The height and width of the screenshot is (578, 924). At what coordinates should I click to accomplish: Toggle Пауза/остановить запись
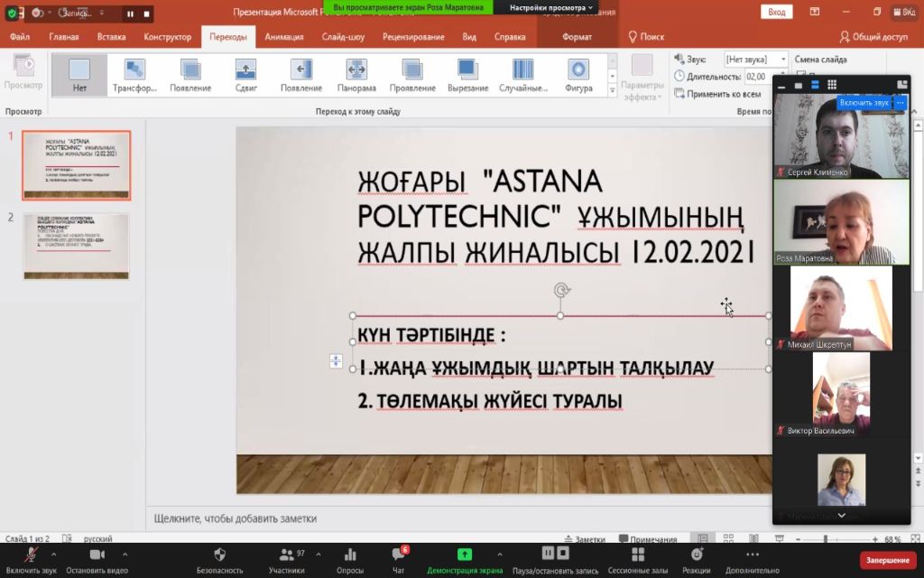[x=555, y=560]
